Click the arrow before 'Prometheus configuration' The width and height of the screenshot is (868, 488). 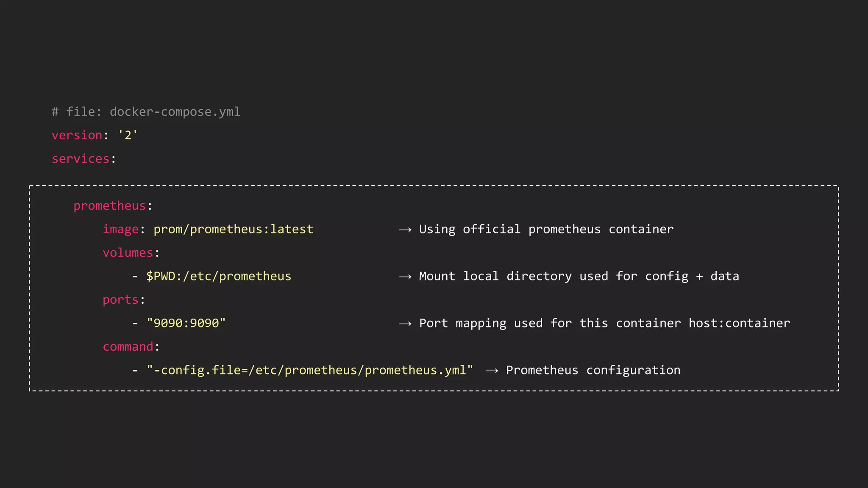(x=492, y=371)
